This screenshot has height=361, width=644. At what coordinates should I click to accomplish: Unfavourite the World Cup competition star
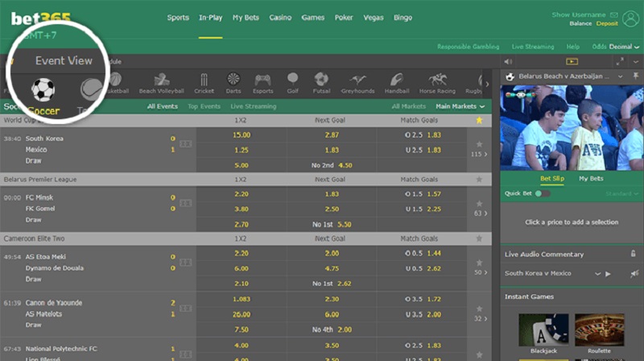click(479, 120)
